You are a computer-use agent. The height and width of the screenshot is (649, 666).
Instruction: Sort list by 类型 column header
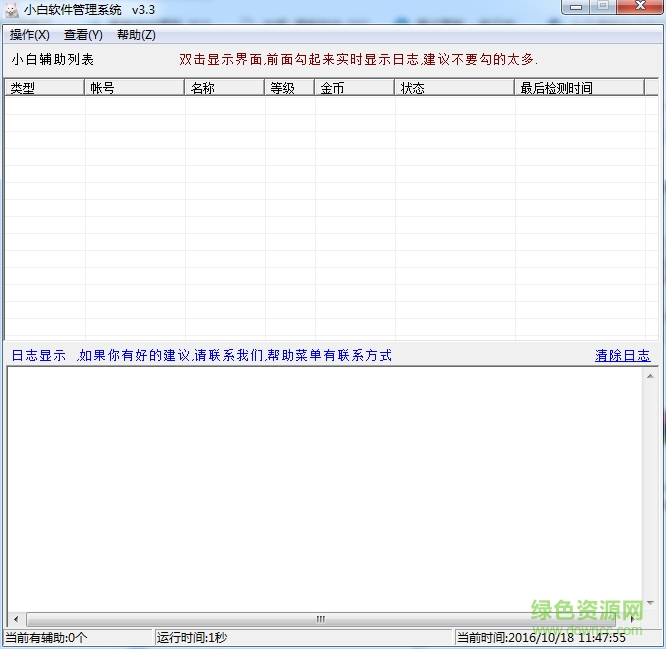(44, 88)
